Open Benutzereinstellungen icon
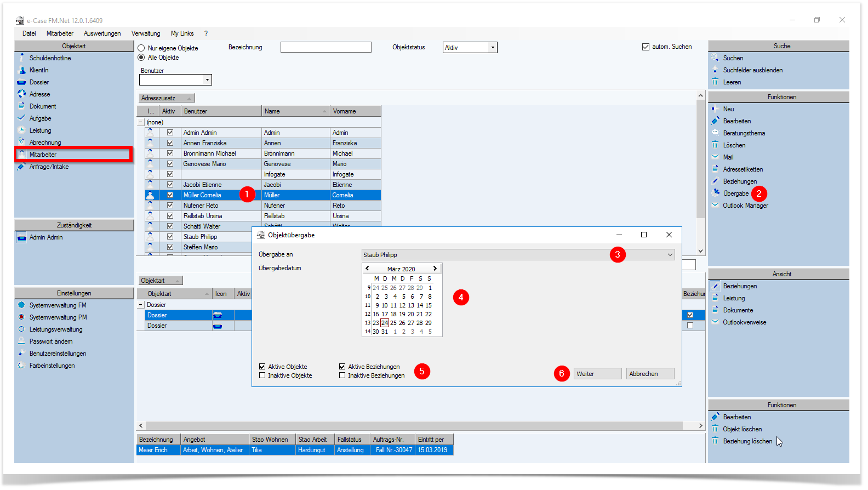Viewport: 868px width, 490px height. (21, 353)
